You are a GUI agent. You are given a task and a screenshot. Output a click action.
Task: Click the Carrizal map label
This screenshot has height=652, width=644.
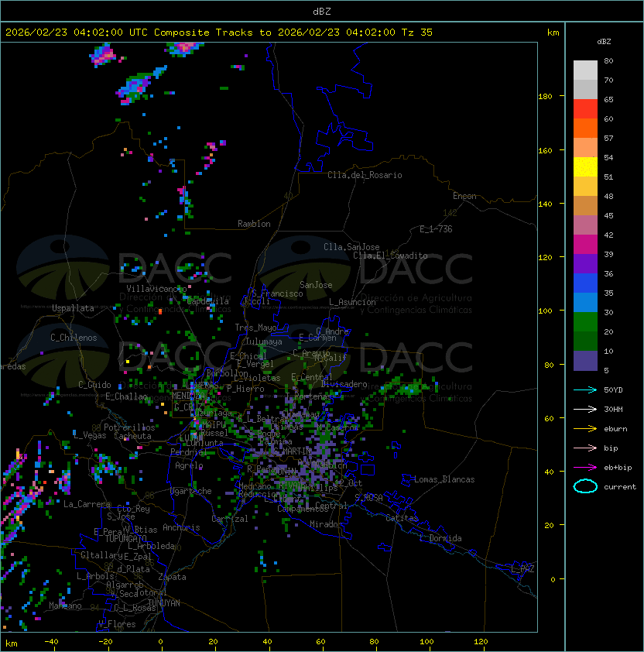click(x=230, y=519)
